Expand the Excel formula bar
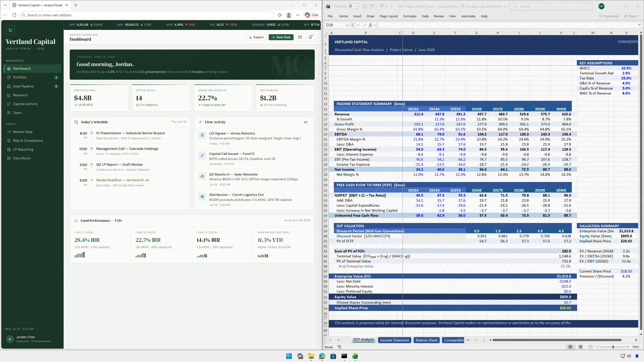The height and width of the screenshot is (362, 644). tap(639, 25)
